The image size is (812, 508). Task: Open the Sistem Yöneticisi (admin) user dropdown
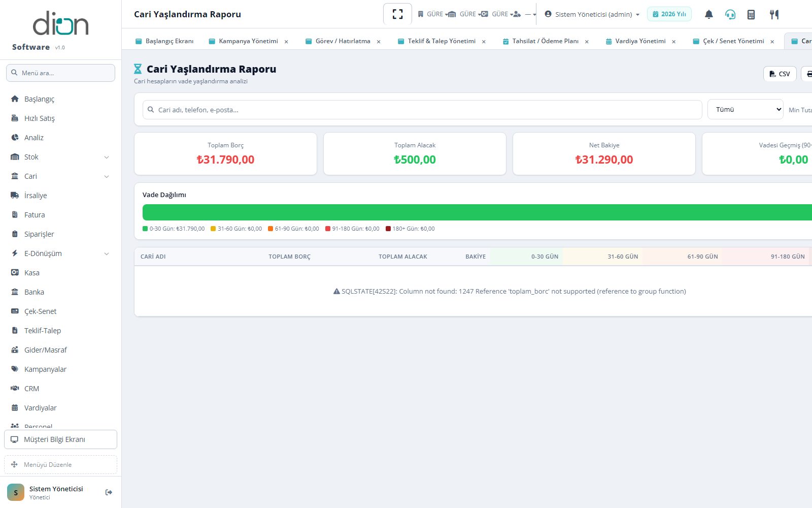tap(592, 14)
